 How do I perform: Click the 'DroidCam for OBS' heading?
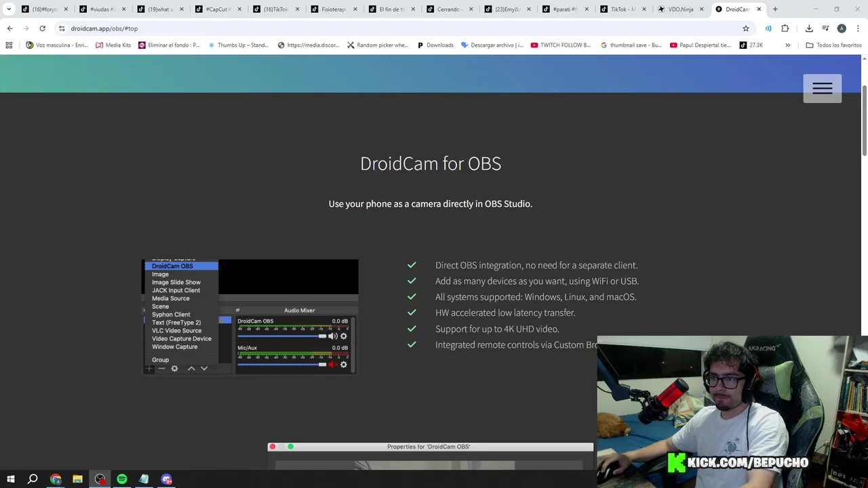point(431,163)
